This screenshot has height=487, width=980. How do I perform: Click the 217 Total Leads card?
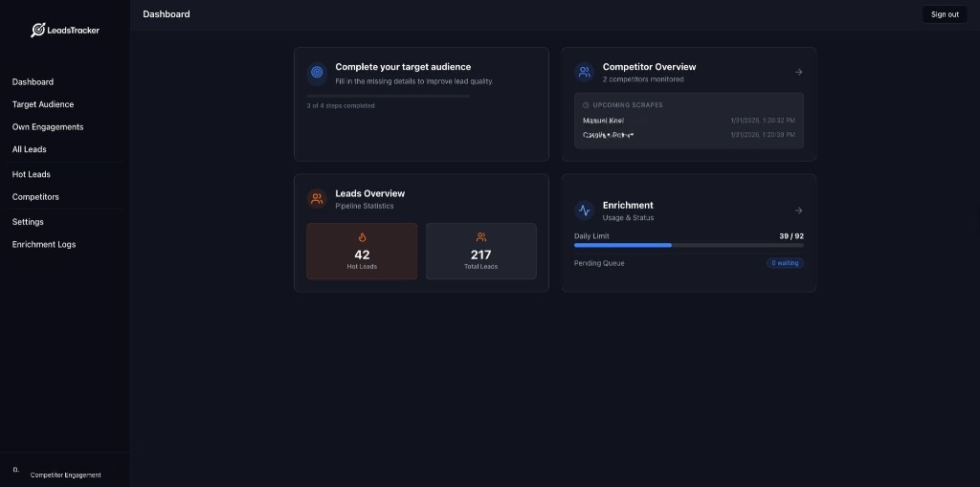click(x=480, y=252)
